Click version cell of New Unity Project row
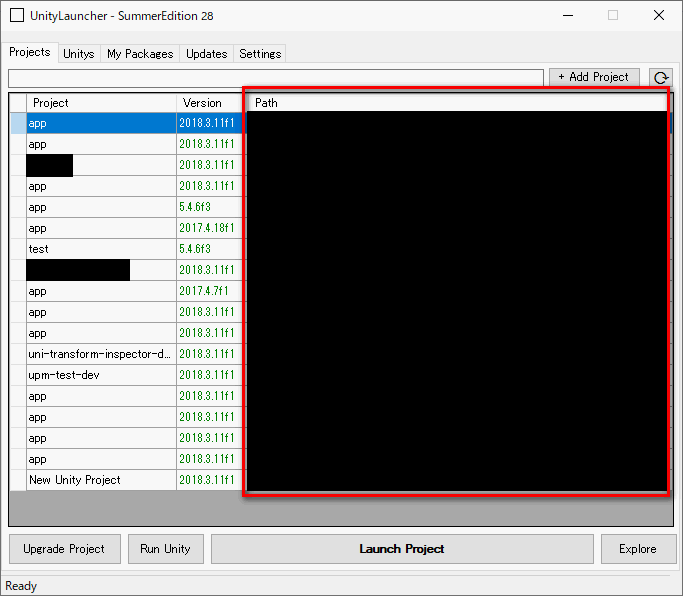The image size is (683, 596). (209, 480)
